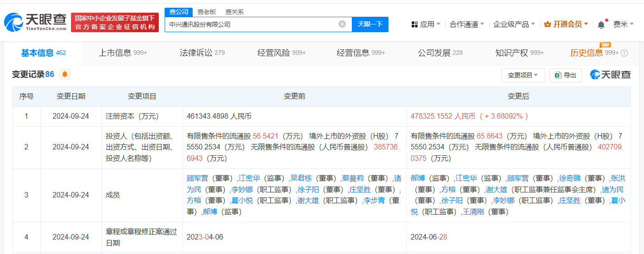Click the 应用 grid icon
Viewport: 644px width, 254px height.
click(414, 24)
